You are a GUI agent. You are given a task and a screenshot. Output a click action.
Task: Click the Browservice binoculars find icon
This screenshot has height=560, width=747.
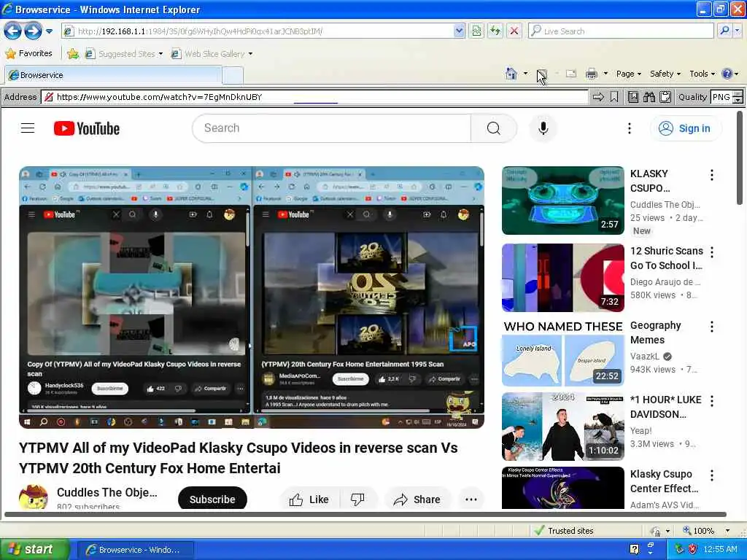649,97
